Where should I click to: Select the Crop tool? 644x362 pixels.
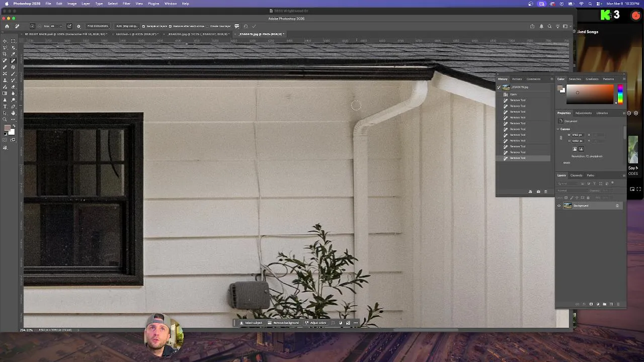[x=5, y=54]
